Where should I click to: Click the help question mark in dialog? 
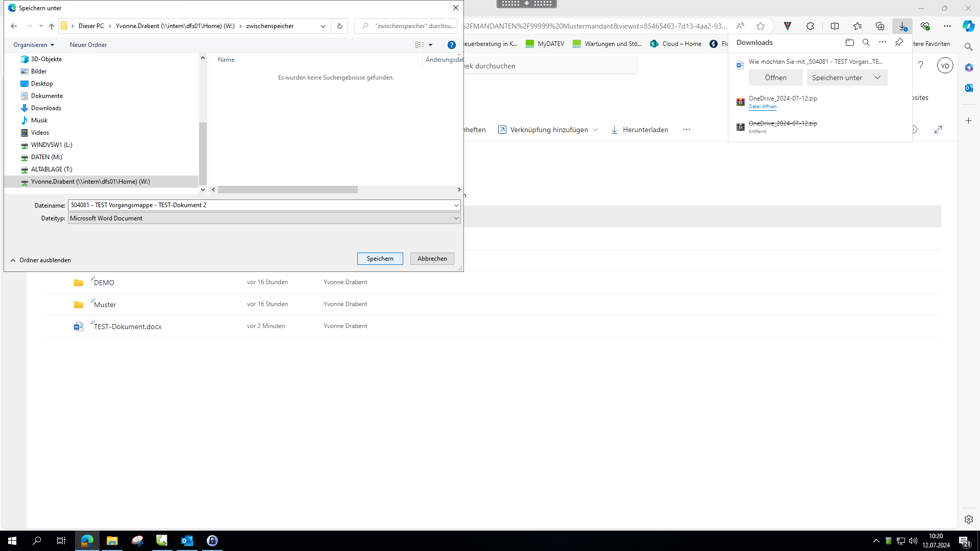click(451, 45)
